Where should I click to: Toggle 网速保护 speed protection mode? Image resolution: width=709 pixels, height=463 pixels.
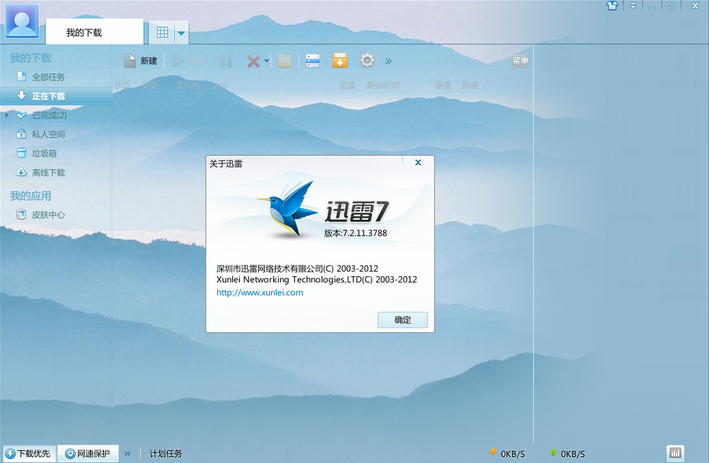coord(88,454)
